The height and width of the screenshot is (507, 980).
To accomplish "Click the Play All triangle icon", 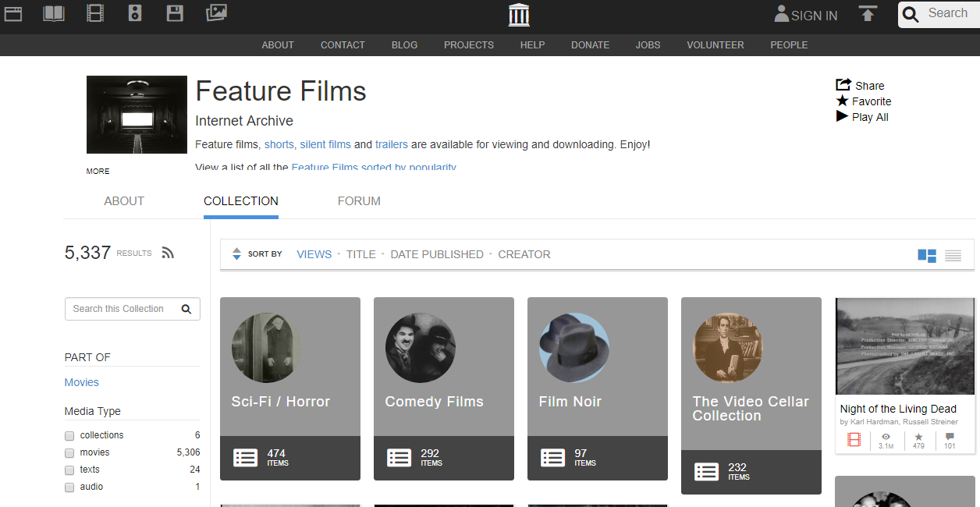I will [842, 116].
